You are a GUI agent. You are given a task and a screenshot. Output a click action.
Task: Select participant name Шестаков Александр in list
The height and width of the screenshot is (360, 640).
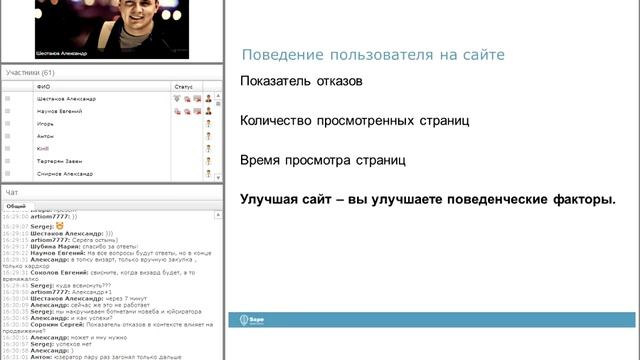click(x=66, y=99)
